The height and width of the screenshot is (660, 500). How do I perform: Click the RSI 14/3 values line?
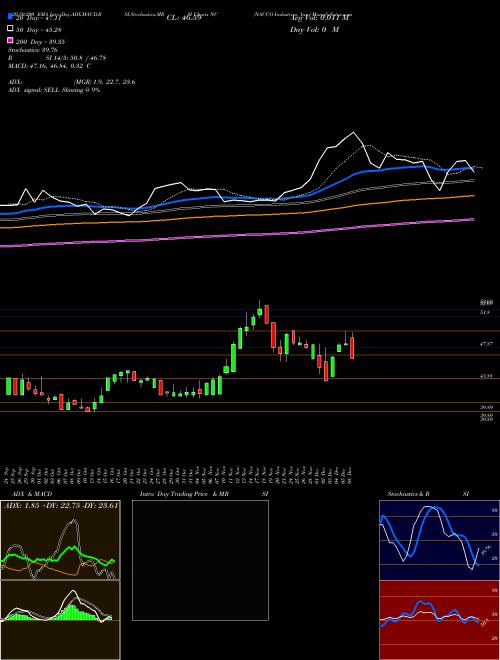coord(57,58)
